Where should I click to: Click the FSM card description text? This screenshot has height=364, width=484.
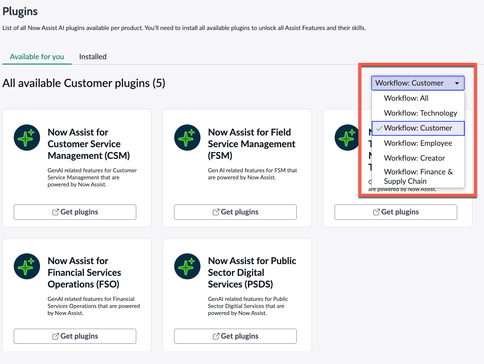point(252,174)
